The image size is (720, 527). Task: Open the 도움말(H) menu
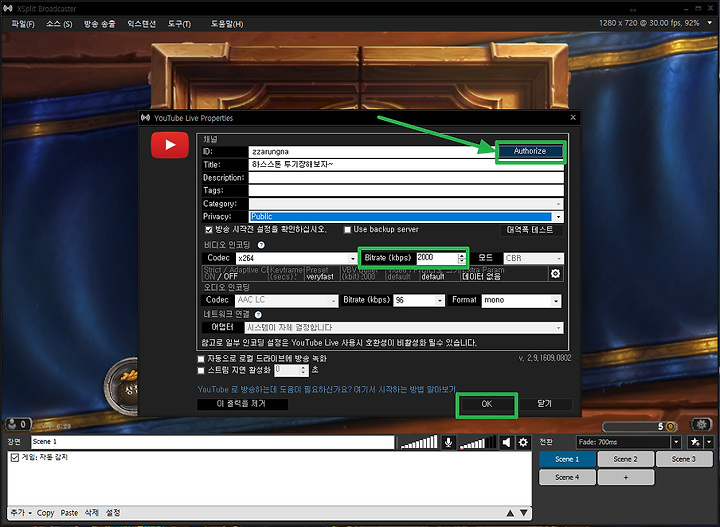(x=227, y=24)
